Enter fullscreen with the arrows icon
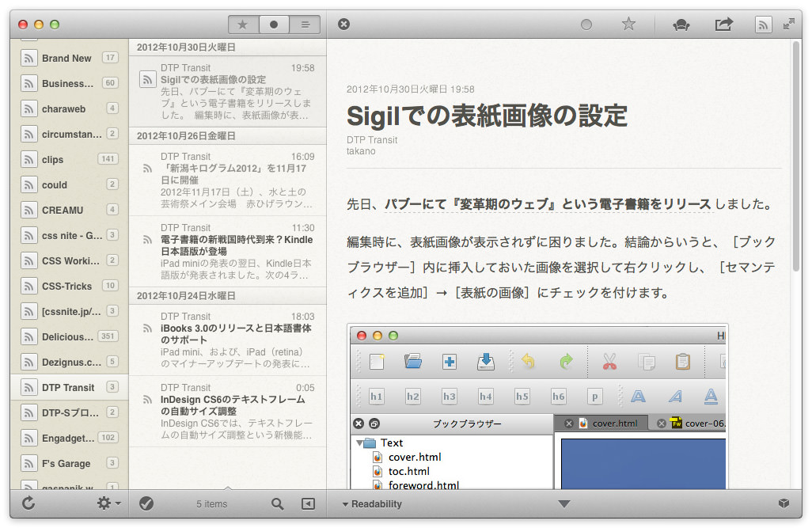The height and width of the screenshot is (528, 812). [x=789, y=24]
